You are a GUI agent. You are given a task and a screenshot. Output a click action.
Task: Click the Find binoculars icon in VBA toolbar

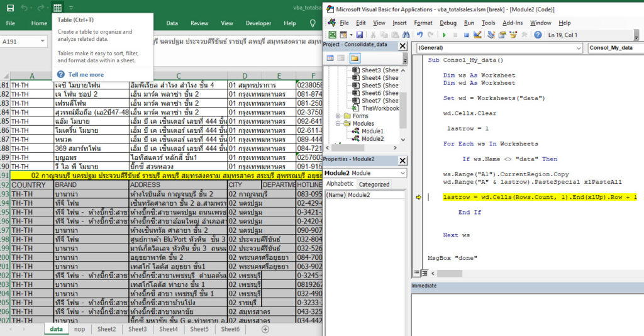coord(406,35)
